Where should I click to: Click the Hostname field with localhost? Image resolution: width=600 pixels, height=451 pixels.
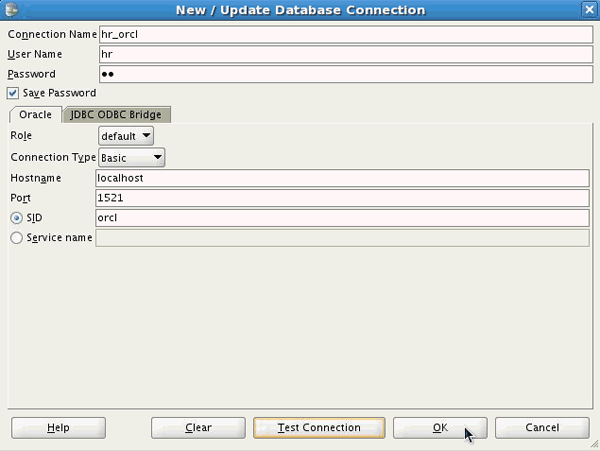point(342,178)
